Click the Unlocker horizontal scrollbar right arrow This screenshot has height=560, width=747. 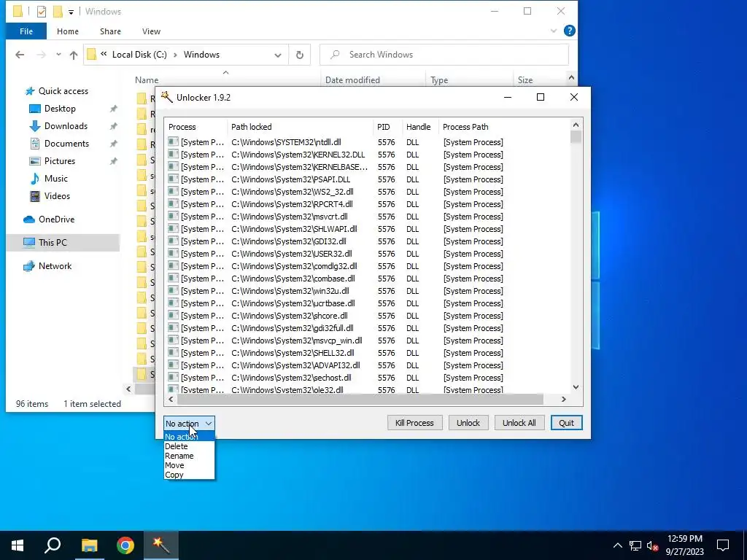(x=564, y=399)
